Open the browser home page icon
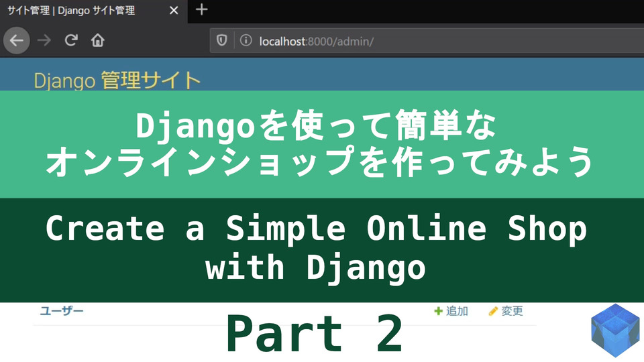The height and width of the screenshot is (362, 644). click(98, 40)
